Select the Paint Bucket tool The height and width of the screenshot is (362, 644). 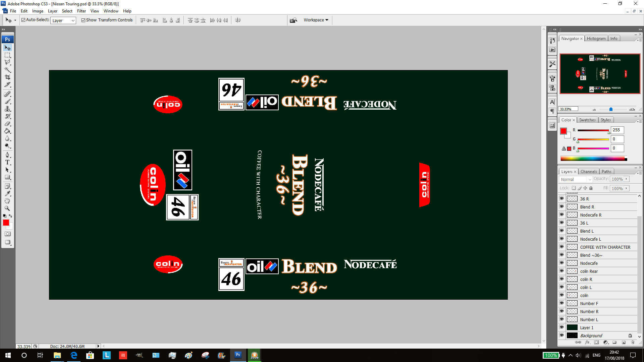[7, 131]
